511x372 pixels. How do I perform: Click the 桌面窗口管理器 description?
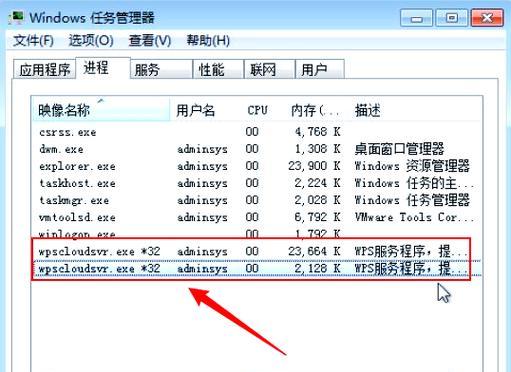point(399,149)
